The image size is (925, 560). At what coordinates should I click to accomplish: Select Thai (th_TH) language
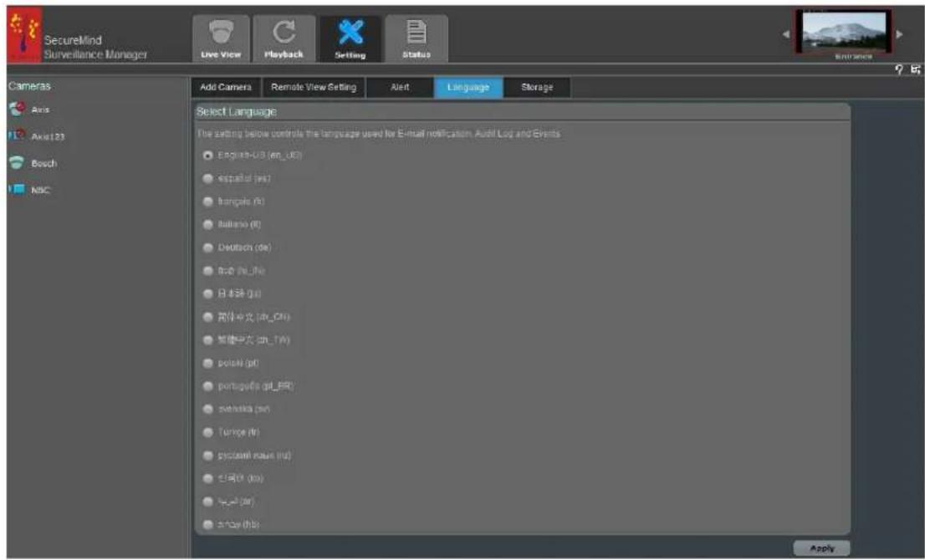207,271
